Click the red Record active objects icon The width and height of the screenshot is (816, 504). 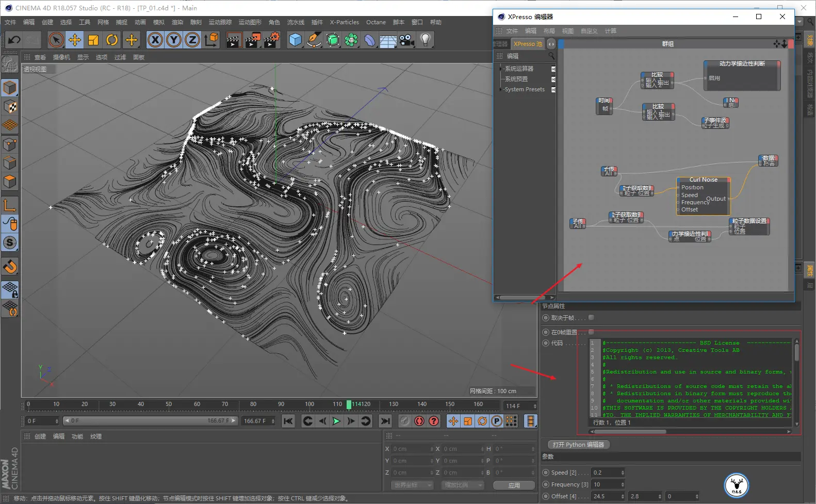tap(419, 421)
